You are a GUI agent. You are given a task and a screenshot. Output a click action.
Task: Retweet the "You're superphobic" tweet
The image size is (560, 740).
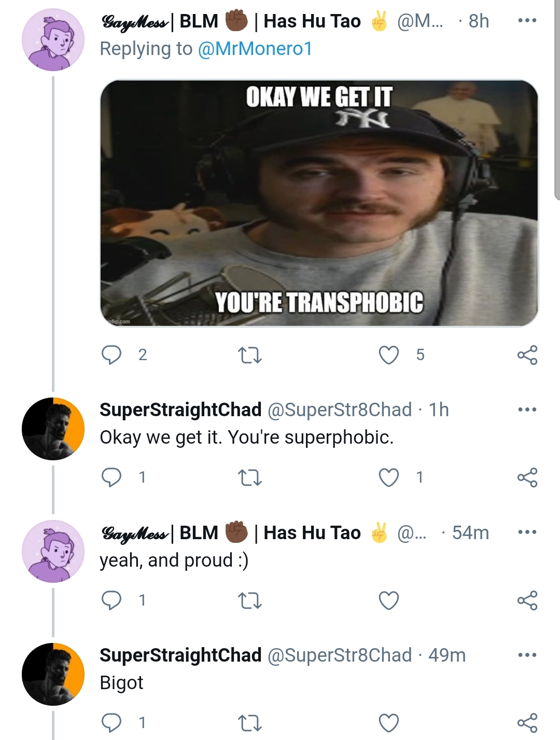point(249,478)
